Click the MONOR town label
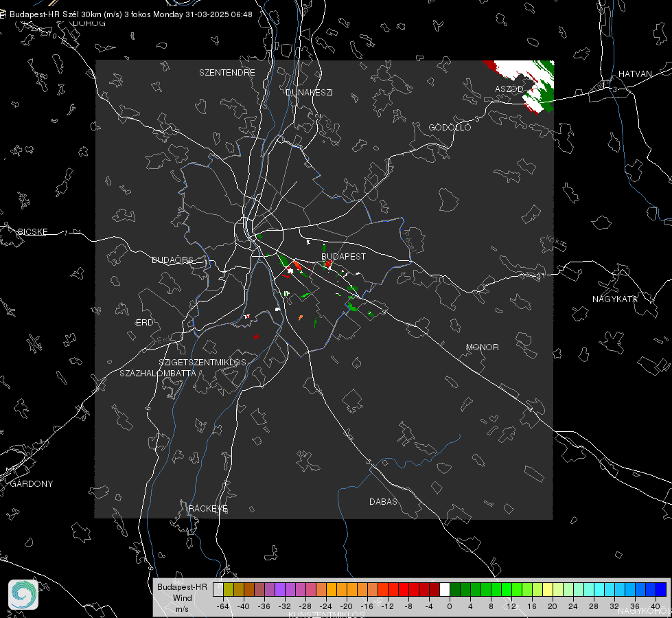 click(x=482, y=347)
